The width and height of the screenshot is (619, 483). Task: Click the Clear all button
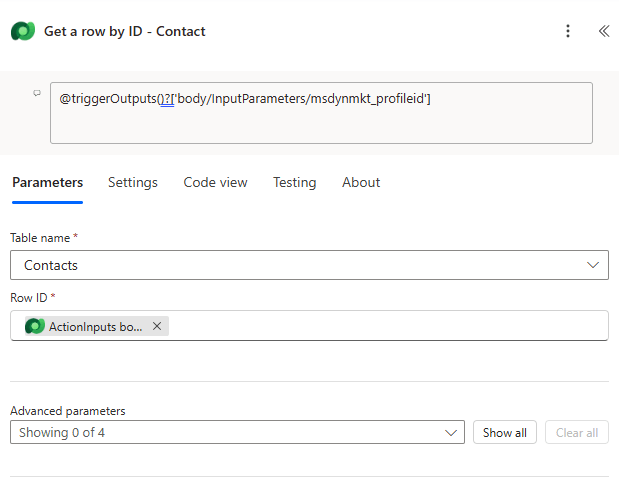[x=576, y=433]
